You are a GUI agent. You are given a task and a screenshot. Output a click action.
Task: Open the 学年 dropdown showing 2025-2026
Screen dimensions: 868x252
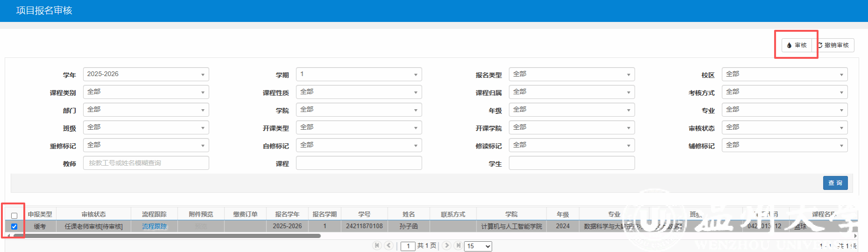146,74
